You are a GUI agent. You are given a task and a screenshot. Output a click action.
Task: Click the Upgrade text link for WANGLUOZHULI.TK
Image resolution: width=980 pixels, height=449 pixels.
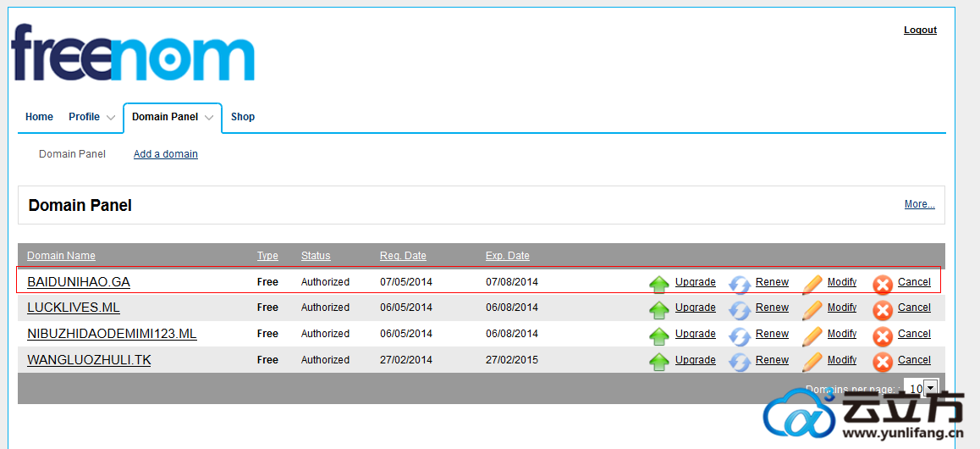695,360
